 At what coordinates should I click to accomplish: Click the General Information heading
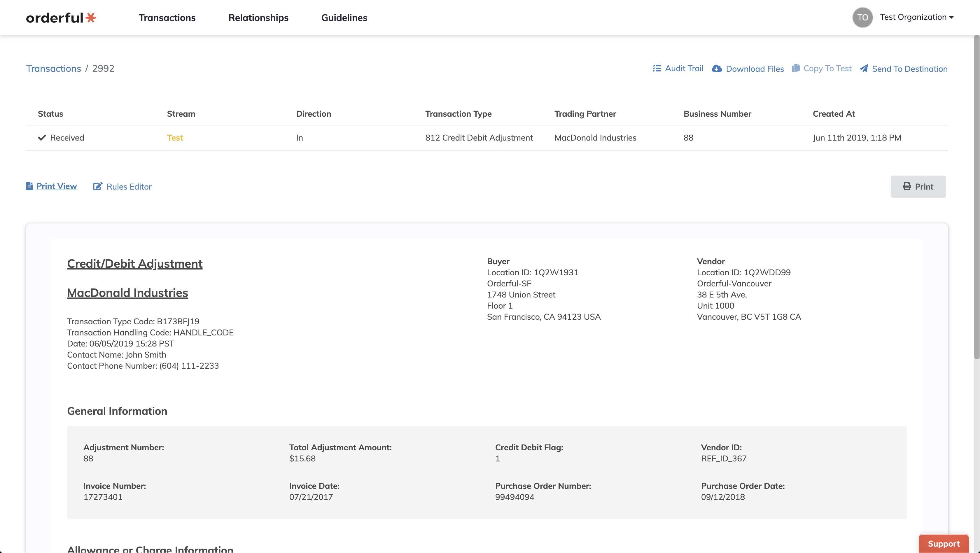(x=117, y=411)
